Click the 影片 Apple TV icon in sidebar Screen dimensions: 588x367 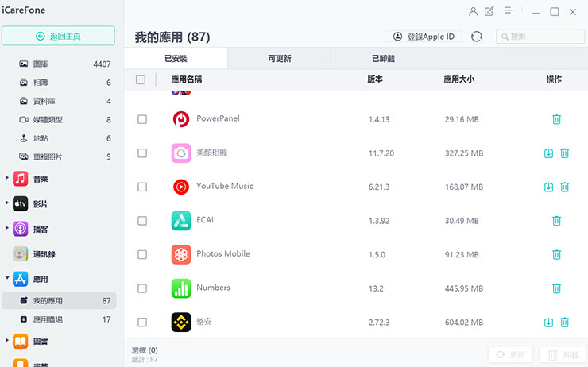tap(20, 204)
